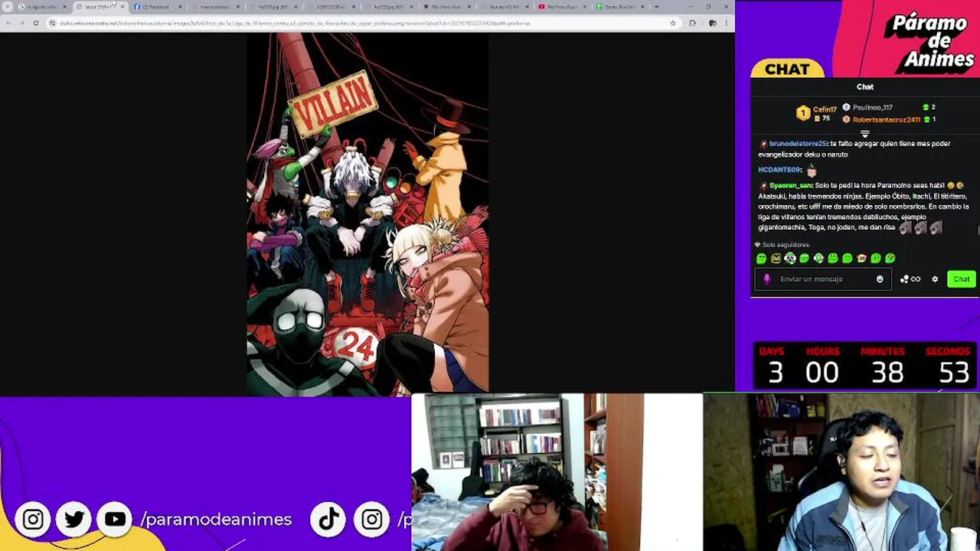Click username HCDANTE09 in chat
Screen dimensions: 980x551
coord(779,170)
